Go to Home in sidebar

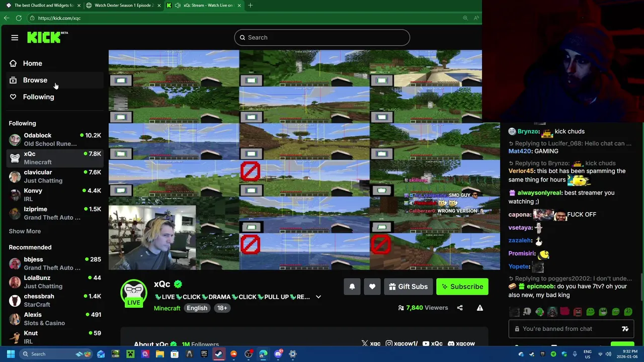[x=55, y=63]
